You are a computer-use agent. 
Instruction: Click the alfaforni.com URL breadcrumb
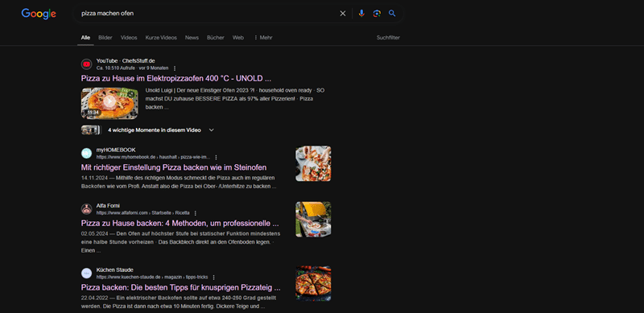click(143, 213)
